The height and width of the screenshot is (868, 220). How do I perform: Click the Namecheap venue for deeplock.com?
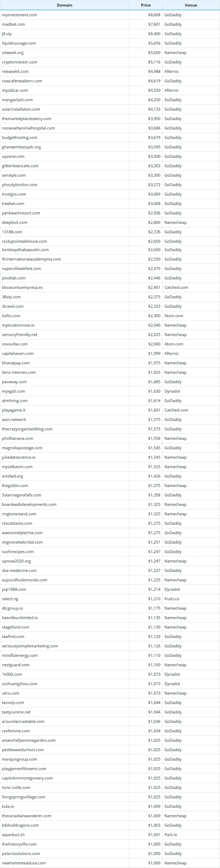click(175, 222)
